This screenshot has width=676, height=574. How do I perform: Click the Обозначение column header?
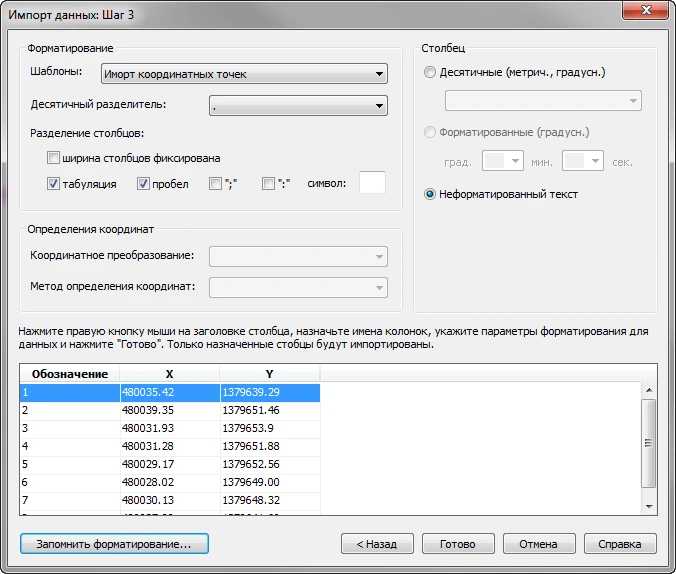tap(69, 373)
